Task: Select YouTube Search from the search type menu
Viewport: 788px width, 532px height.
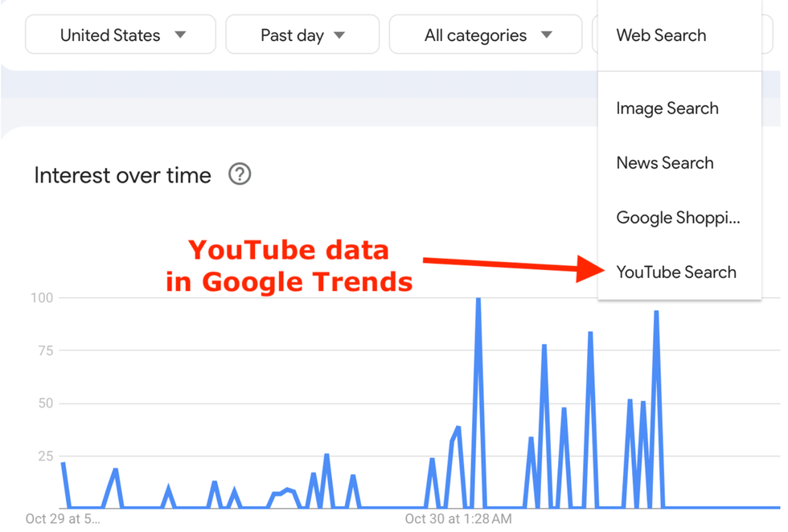Action: click(x=676, y=272)
